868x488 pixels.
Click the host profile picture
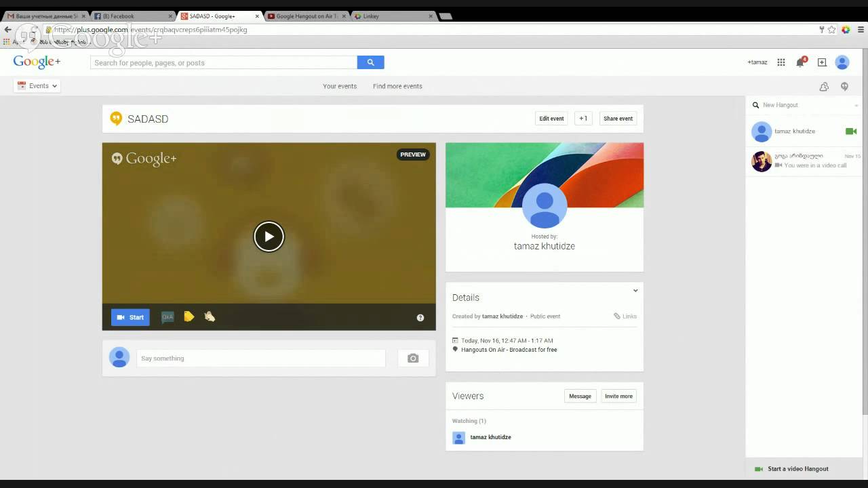click(545, 206)
